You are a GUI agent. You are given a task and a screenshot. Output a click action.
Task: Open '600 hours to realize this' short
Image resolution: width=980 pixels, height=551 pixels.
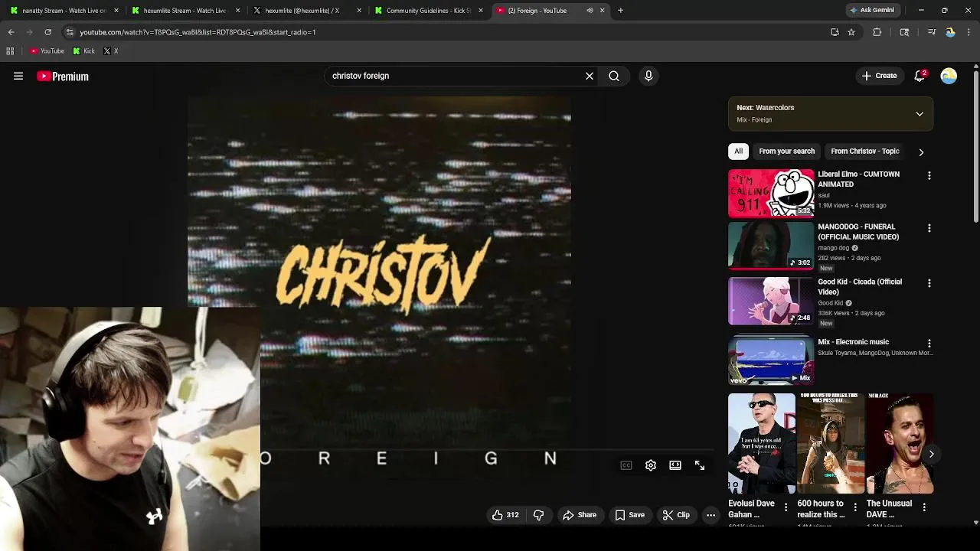(831, 444)
